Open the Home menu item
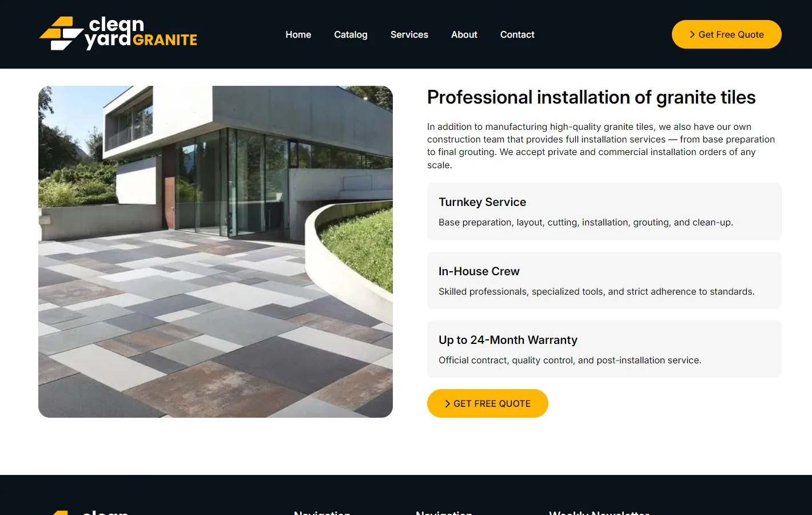The width and height of the screenshot is (812, 515). [x=298, y=34]
